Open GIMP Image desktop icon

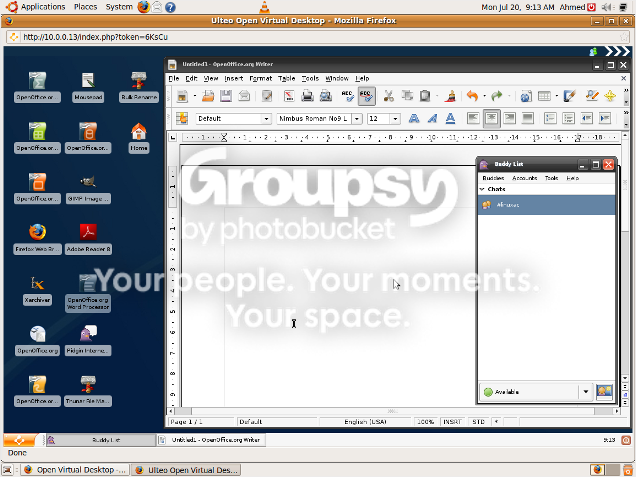coord(88,188)
